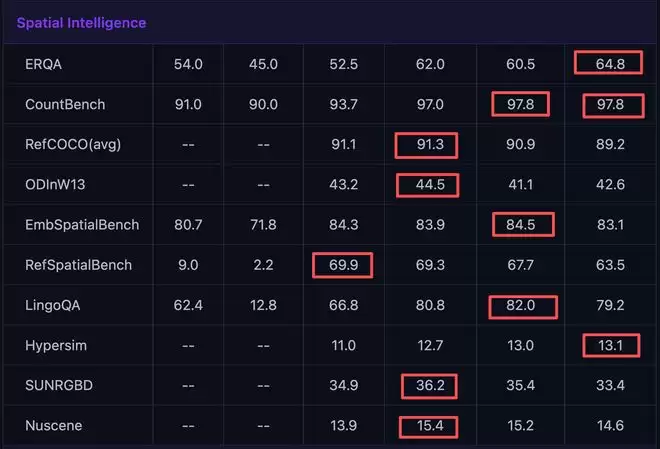The width and height of the screenshot is (660, 449).
Task: Select the highlighted 84.5 EmbSpatialBench score
Action: point(520,225)
